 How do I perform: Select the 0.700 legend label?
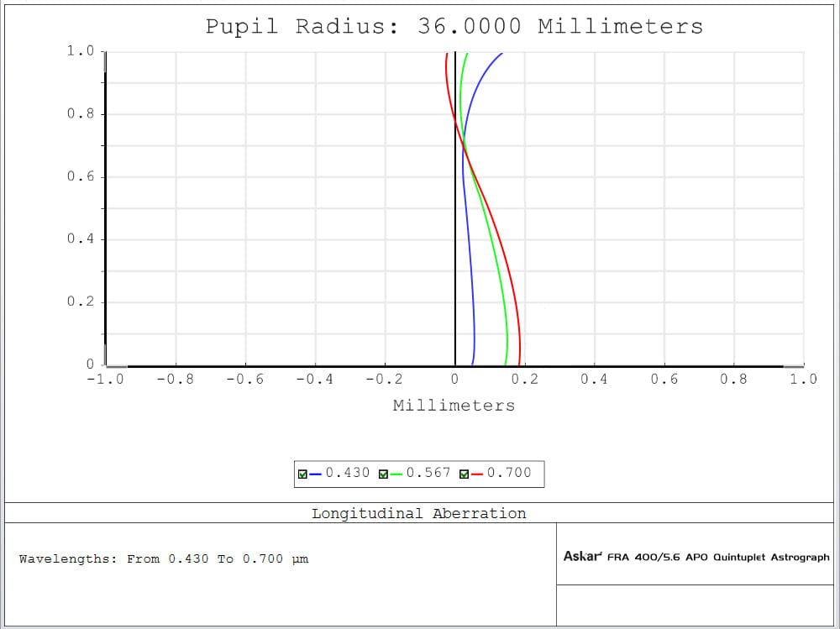coord(509,473)
